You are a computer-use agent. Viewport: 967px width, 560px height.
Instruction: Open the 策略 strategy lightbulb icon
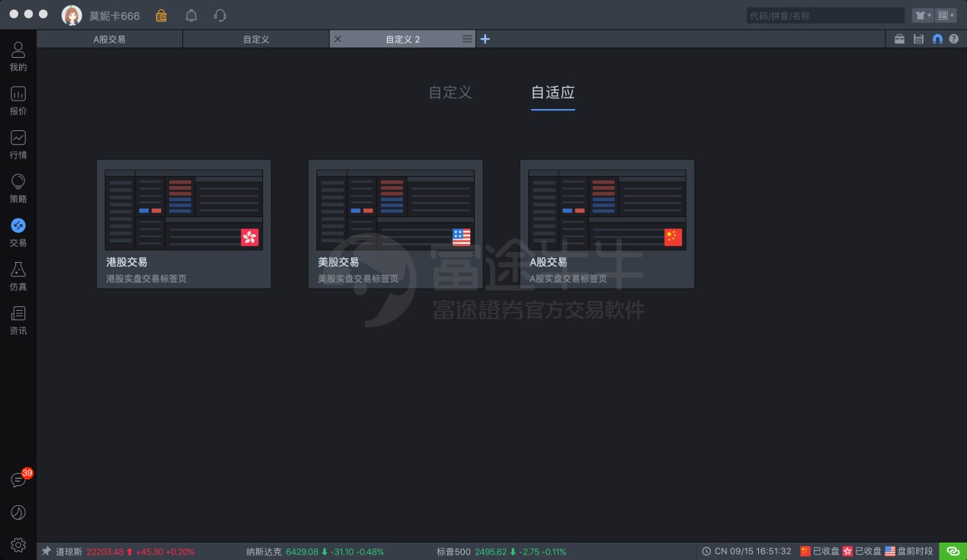pyautogui.click(x=18, y=187)
